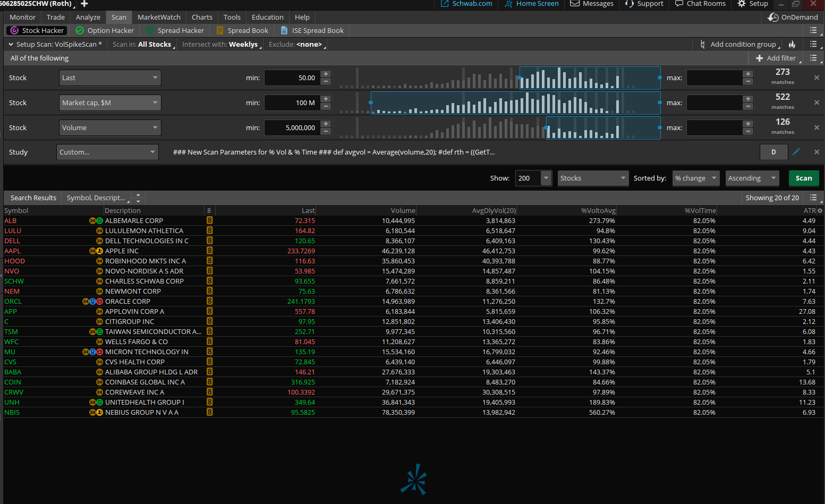Open Setup gear menu

pyautogui.click(x=753, y=4)
